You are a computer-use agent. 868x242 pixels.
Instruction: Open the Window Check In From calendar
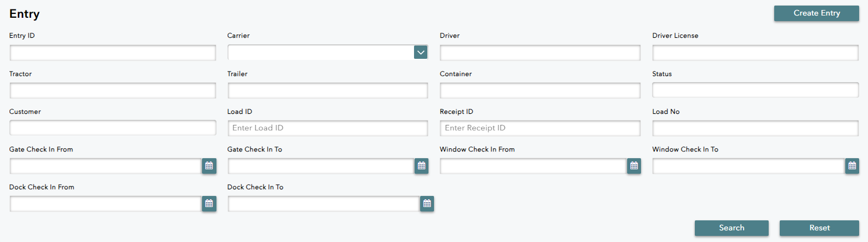point(634,166)
